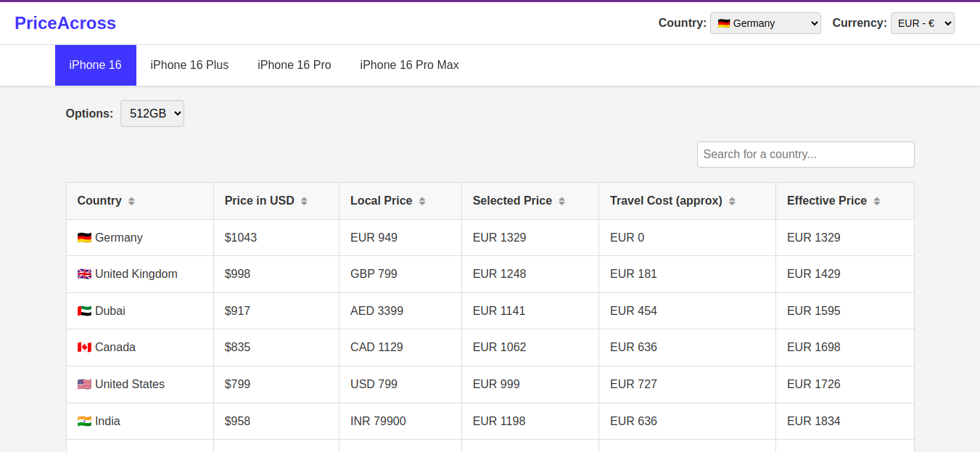Switch to the iPhone 16 Plus tab

click(x=189, y=65)
